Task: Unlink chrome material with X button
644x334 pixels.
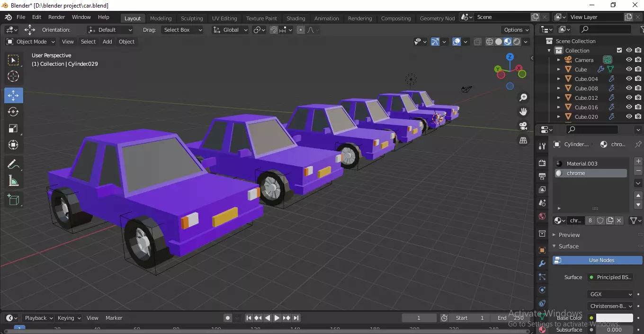Action: click(619, 220)
